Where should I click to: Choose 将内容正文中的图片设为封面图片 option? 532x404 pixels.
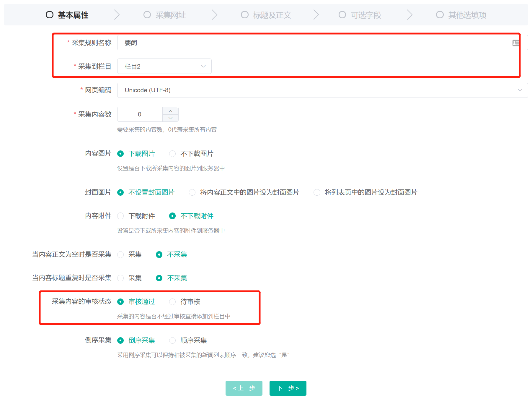pyautogui.click(x=192, y=192)
